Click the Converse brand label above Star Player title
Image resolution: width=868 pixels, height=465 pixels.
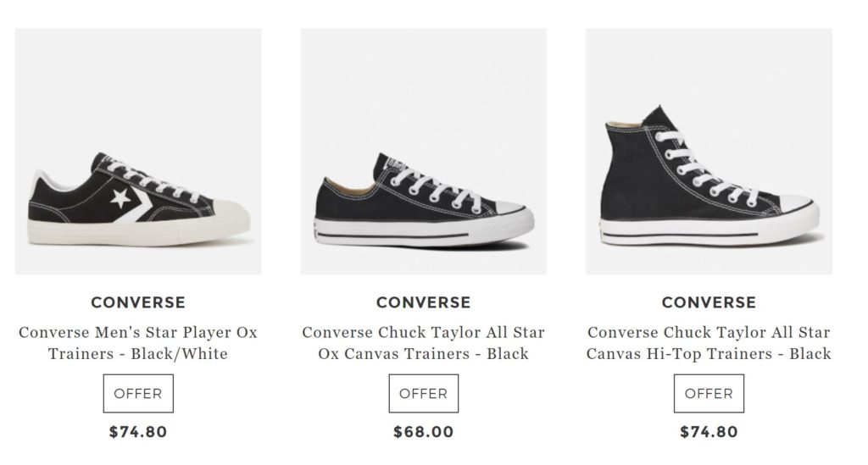click(138, 302)
